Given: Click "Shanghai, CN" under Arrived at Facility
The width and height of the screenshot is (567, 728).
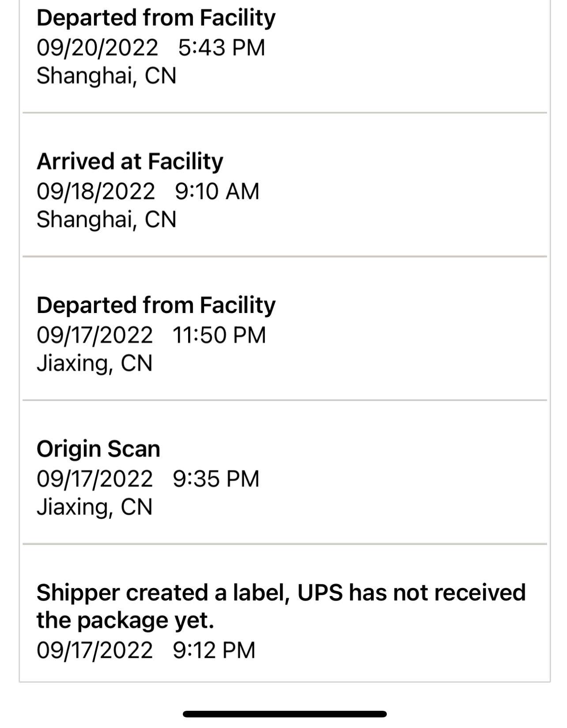Looking at the screenshot, I should click(x=106, y=219).
